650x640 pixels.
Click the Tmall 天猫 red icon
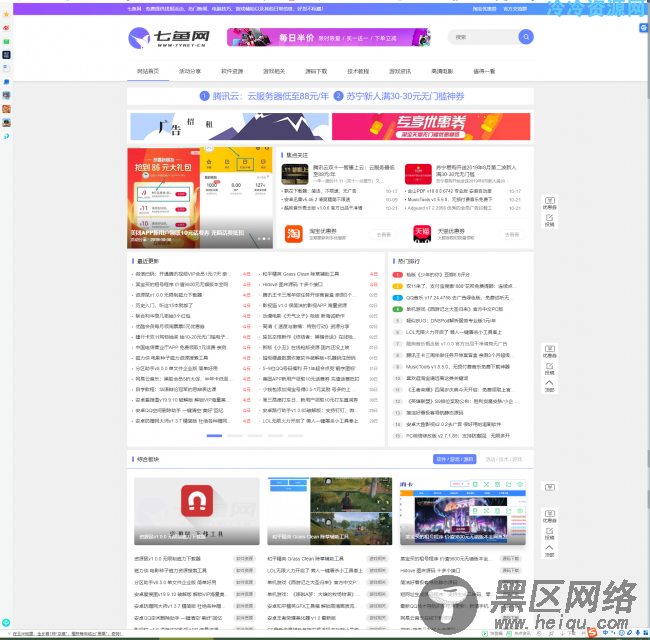coord(422,234)
